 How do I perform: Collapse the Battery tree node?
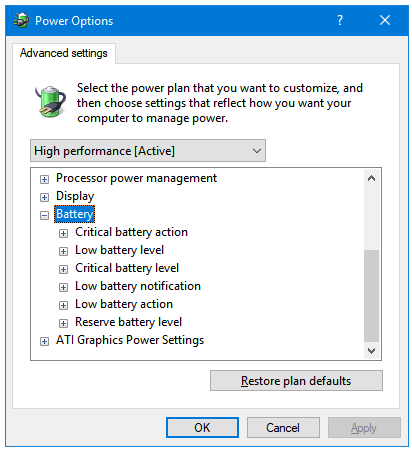pos(44,215)
